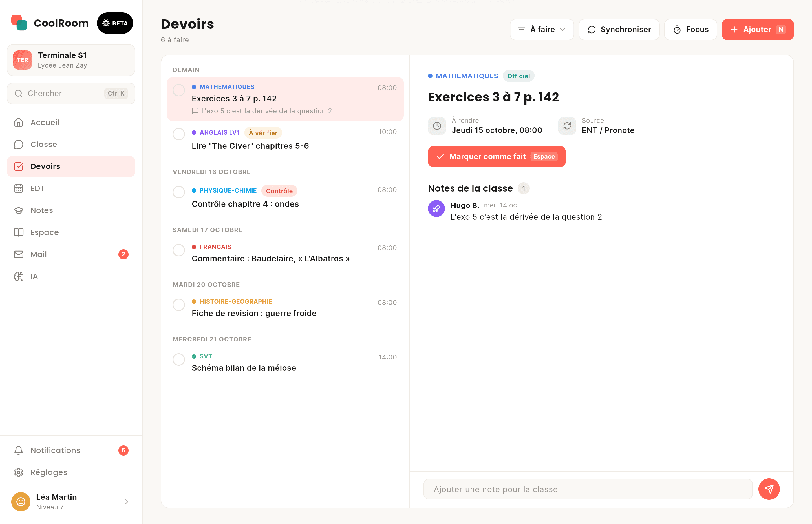Click the Mail unread badge showing 2

[x=123, y=254]
